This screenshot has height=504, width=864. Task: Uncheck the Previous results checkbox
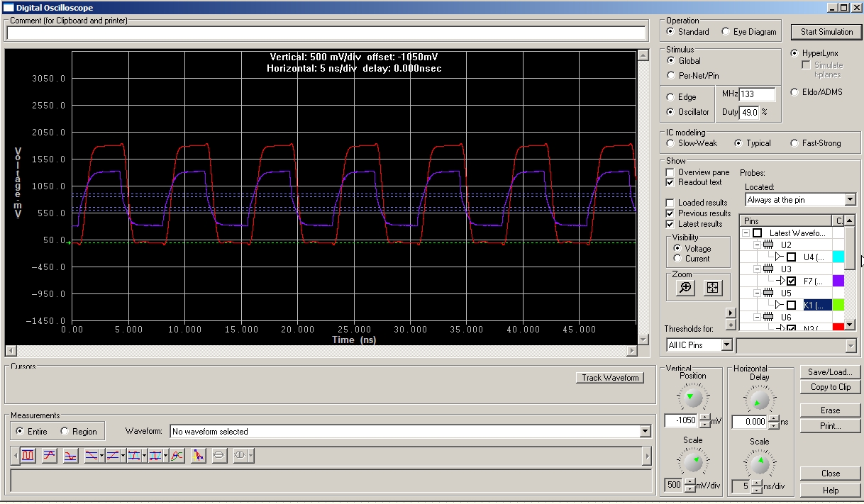tap(670, 213)
